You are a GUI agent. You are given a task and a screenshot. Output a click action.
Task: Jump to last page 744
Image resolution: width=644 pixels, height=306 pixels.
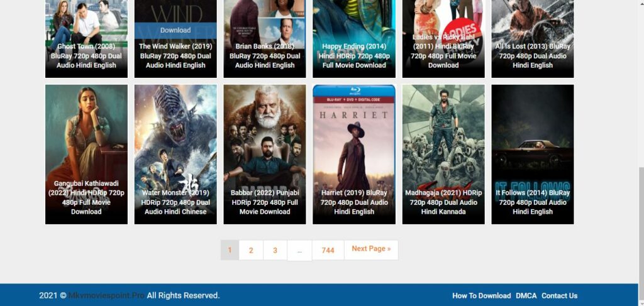tap(328, 250)
